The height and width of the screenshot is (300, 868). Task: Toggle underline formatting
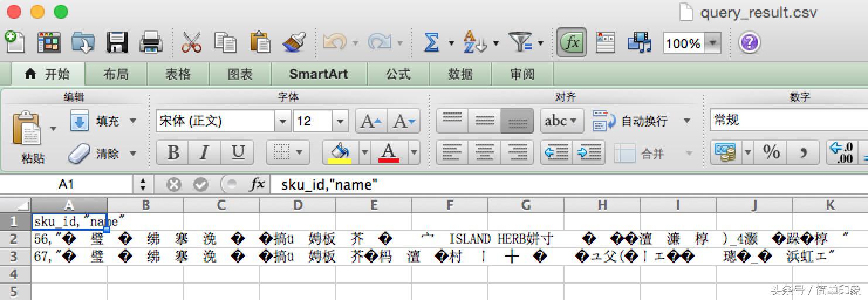point(237,153)
